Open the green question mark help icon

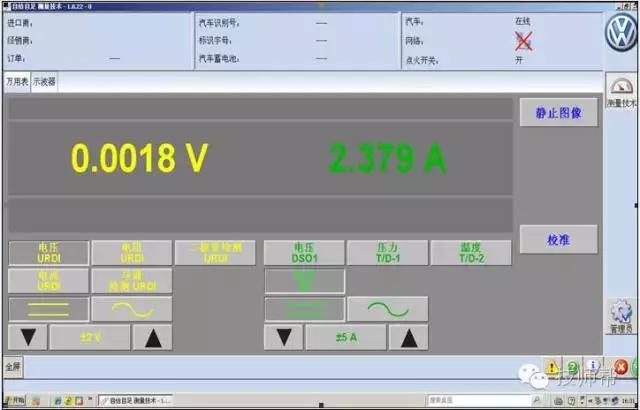coord(573,368)
